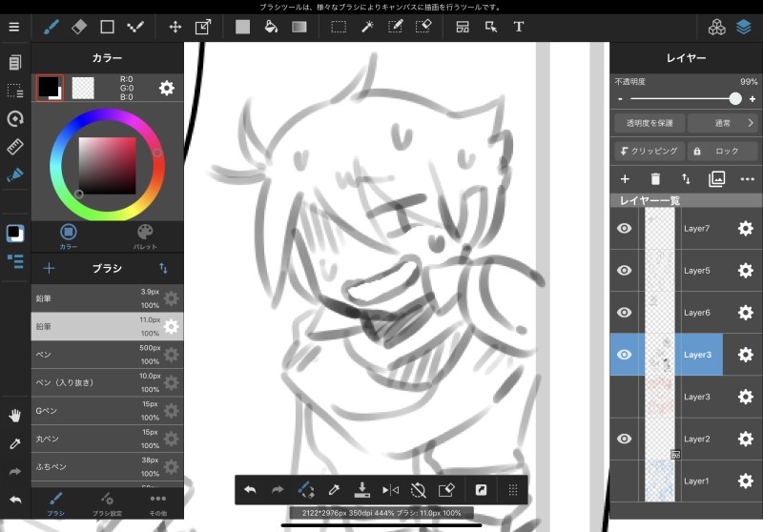Toggle the ロック lock button

723,152
